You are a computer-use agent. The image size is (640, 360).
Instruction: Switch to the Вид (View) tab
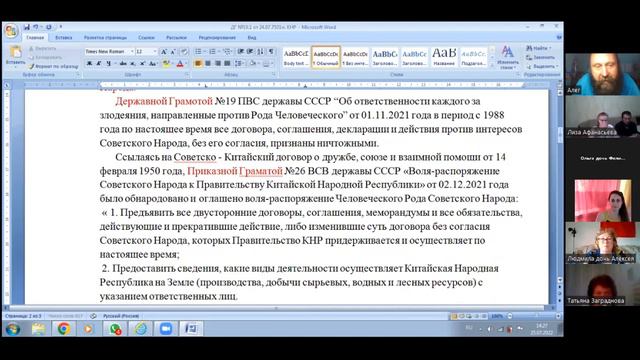pyautogui.click(x=252, y=38)
